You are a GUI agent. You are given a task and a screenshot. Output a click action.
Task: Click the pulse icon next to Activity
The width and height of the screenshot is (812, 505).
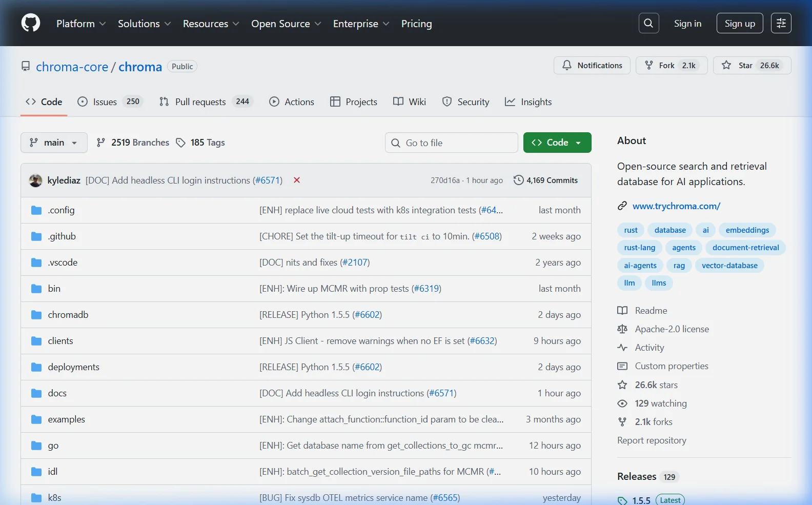pyautogui.click(x=622, y=347)
